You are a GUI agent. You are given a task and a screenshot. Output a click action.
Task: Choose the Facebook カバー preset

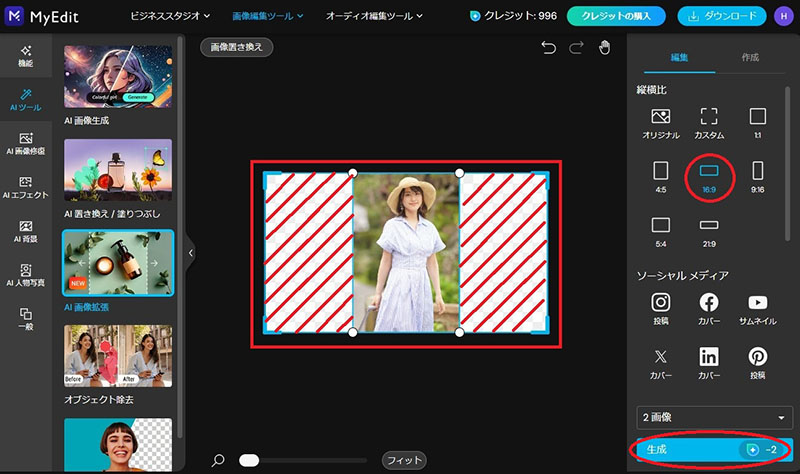pos(709,309)
